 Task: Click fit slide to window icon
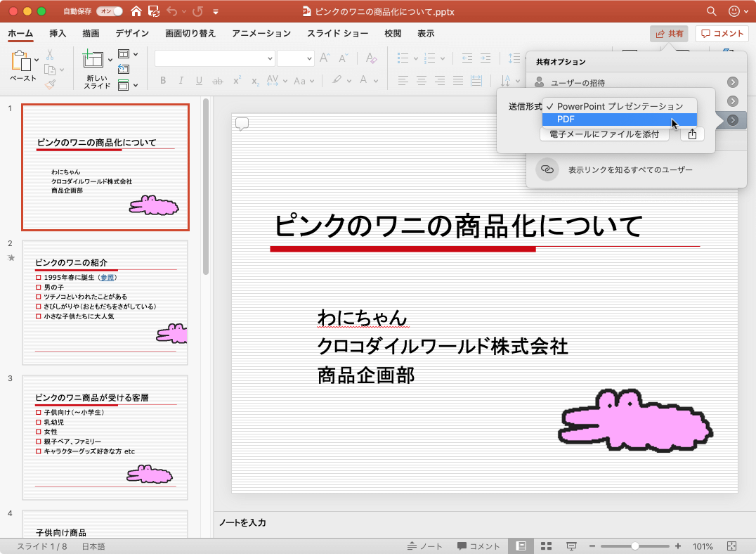[731, 546]
